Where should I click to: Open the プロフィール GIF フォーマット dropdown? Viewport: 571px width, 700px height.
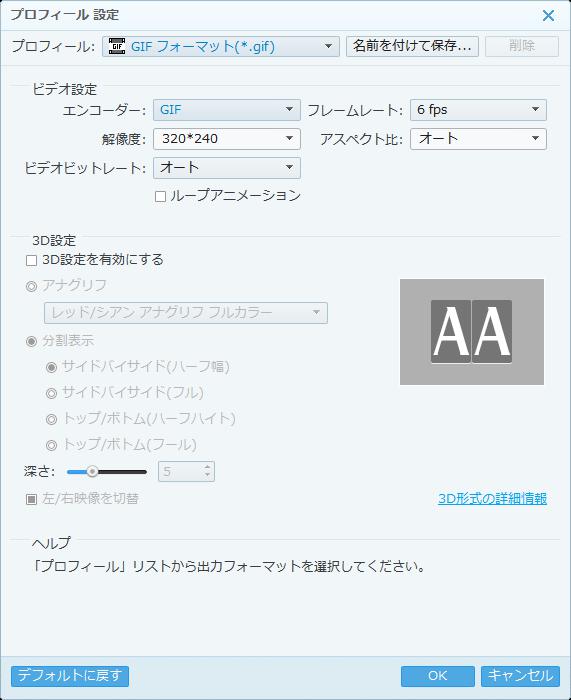(x=221, y=46)
